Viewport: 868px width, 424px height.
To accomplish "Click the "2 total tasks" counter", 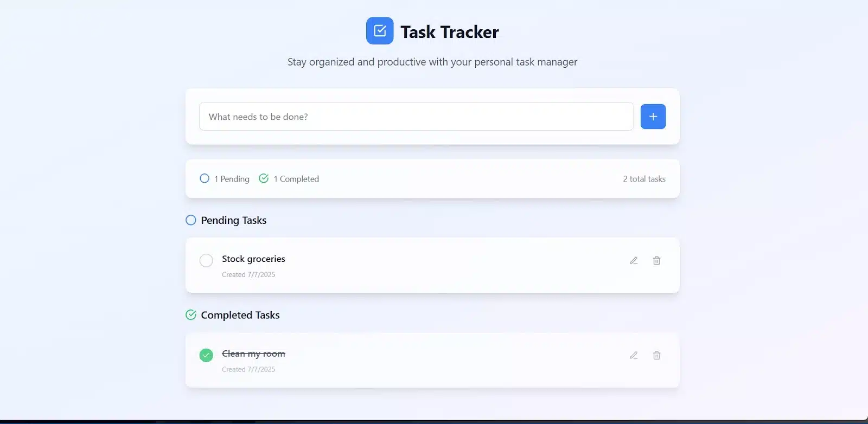I will pyautogui.click(x=644, y=179).
